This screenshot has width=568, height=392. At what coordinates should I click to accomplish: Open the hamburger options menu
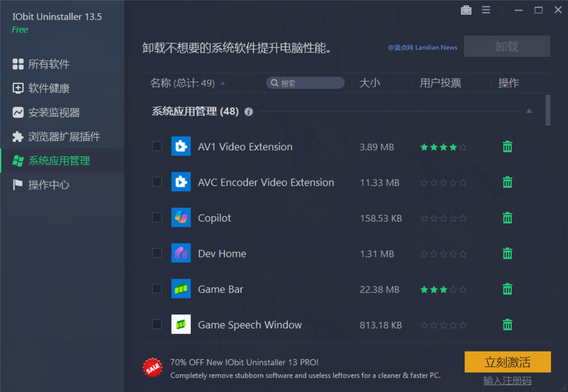[486, 10]
